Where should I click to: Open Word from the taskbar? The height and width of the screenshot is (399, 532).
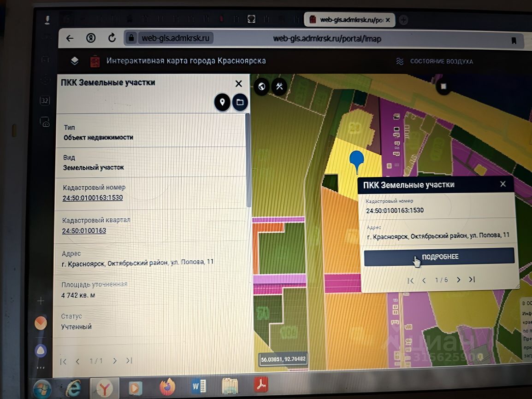coord(199,387)
